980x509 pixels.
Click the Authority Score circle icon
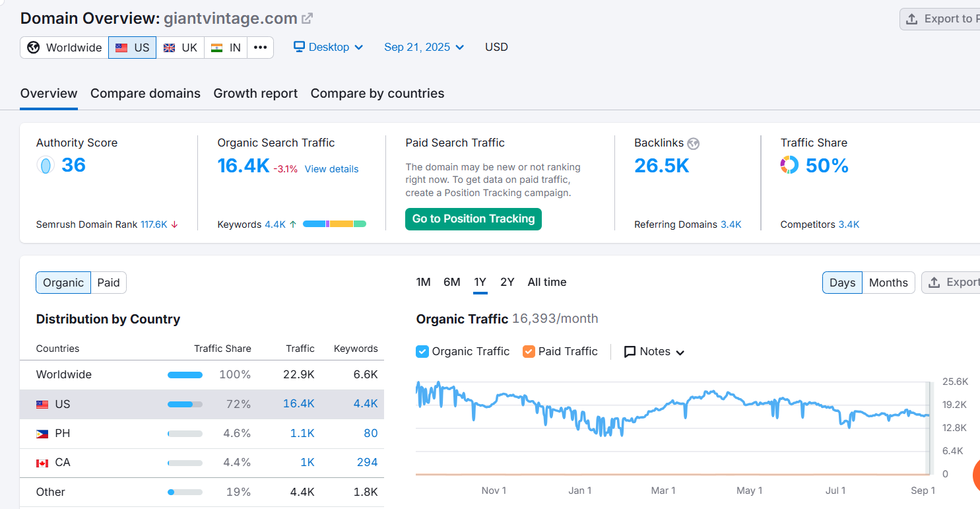[46, 165]
